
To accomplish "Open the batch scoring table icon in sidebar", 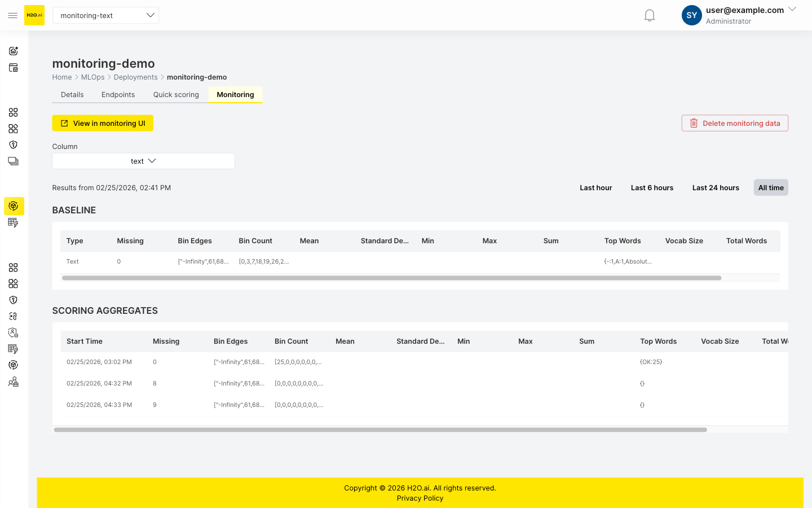I will (x=13, y=222).
